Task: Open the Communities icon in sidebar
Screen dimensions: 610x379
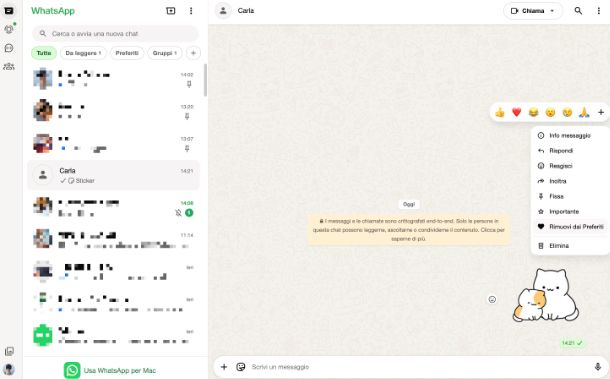Action: [9, 67]
